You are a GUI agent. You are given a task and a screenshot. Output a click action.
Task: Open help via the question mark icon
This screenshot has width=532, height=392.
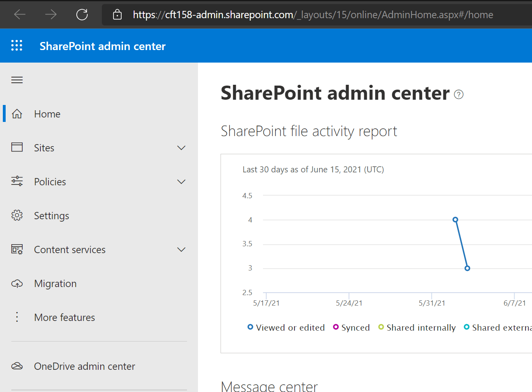click(458, 94)
